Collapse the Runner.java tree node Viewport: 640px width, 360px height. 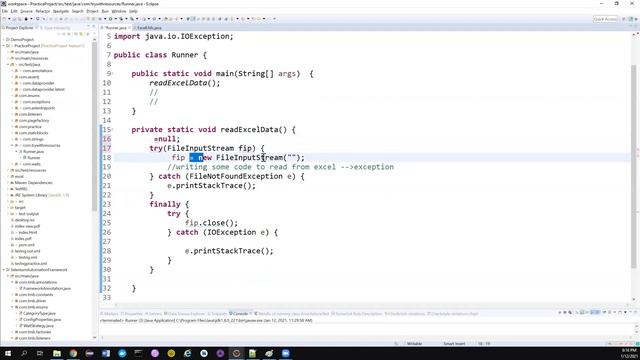17,151
